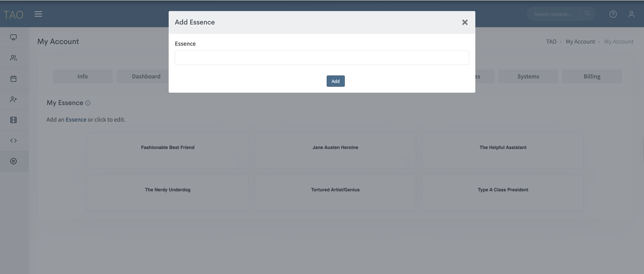The height and width of the screenshot is (274, 644).
Task: Open the user profile icon
Action: [x=631, y=14]
